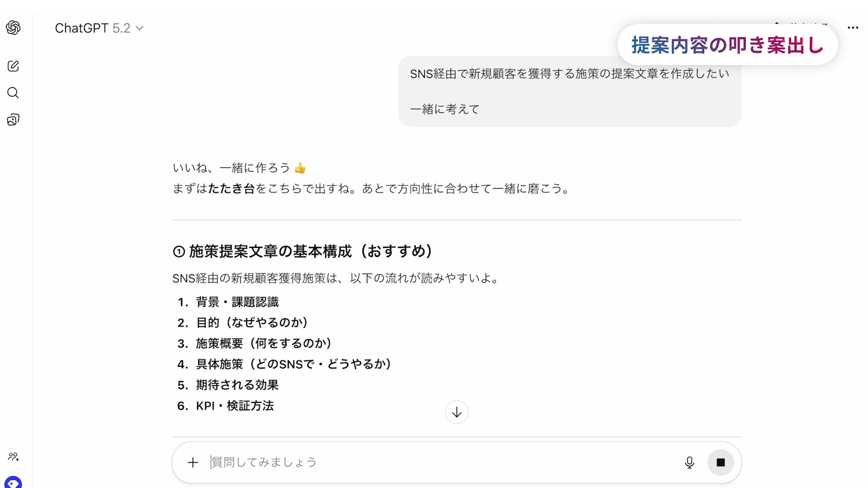Click list item 背景・課題認識
This screenshot has width=868, height=488.
coord(237,302)
